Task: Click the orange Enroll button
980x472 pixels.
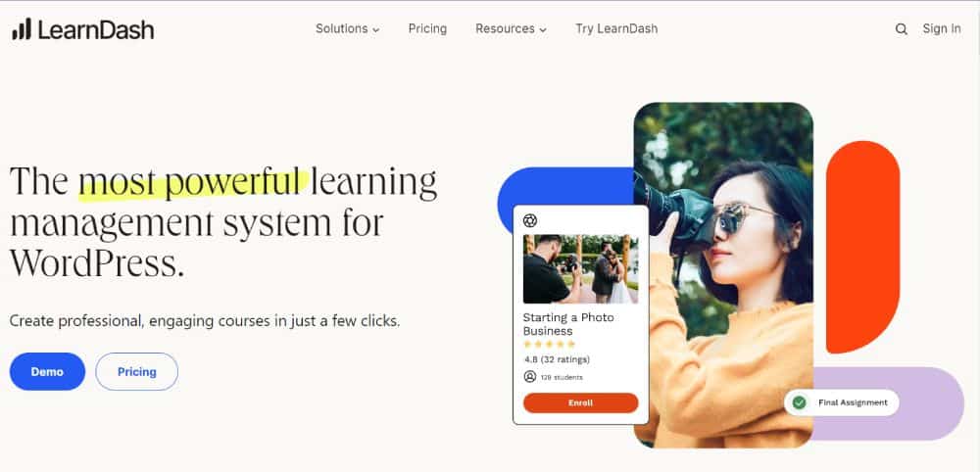Action: click(580, 402)
